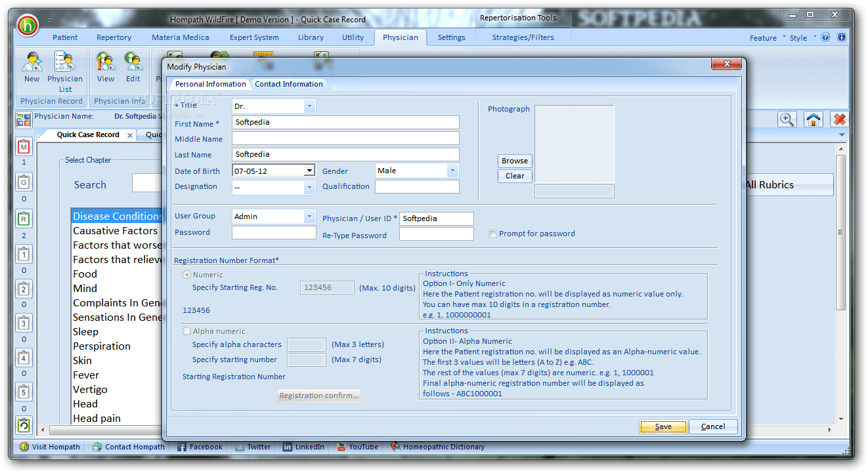Open the Title dropdown showing Dr.

(x=309, y=106)
